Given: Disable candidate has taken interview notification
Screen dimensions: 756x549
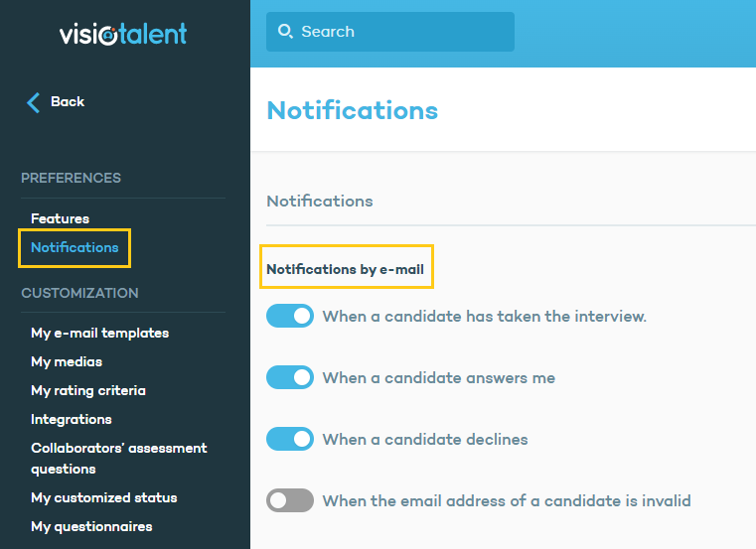Looking at the screenshot, I should pos(290,317).
